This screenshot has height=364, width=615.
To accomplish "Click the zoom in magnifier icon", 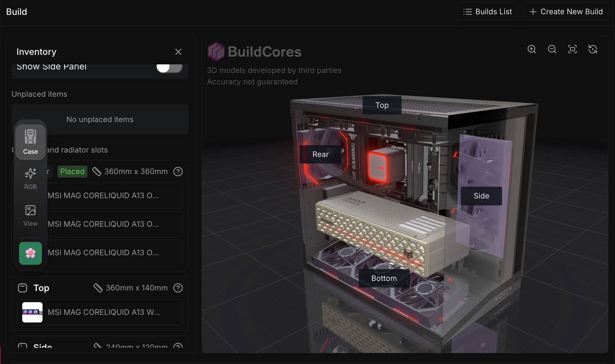I will point(532,49).
